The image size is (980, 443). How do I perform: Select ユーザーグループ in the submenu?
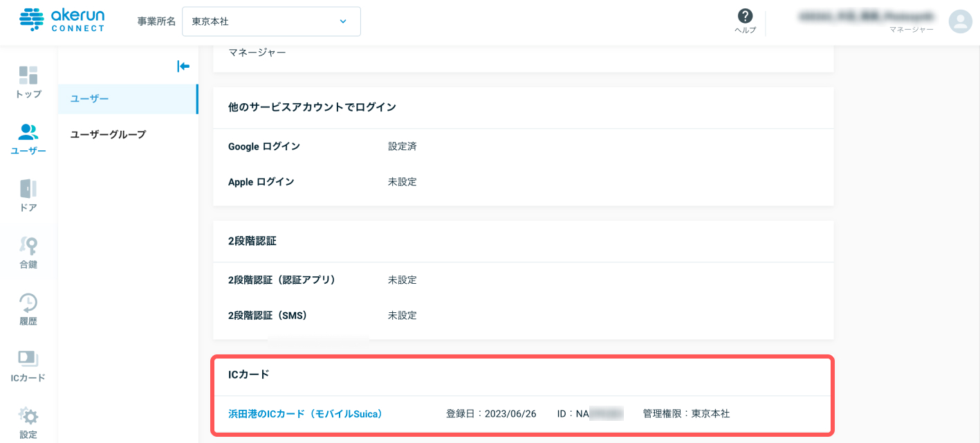[x=128, y=134]
